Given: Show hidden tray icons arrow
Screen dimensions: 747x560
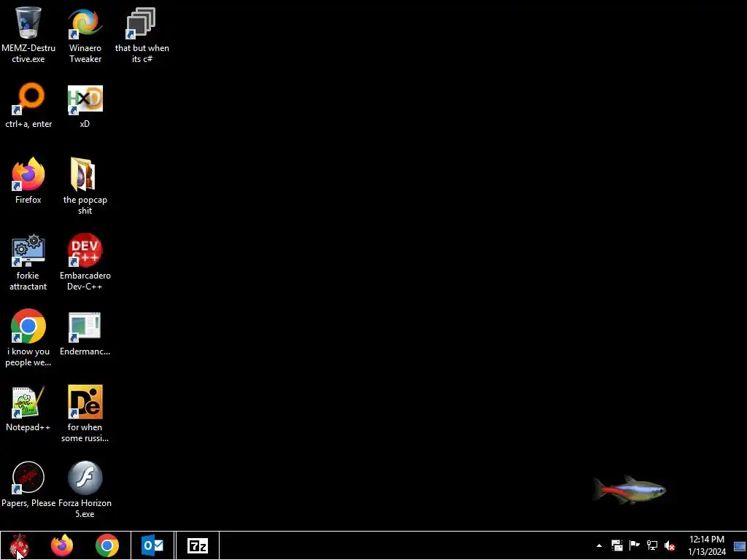Looking at the screenshot, I should (600, 545).
